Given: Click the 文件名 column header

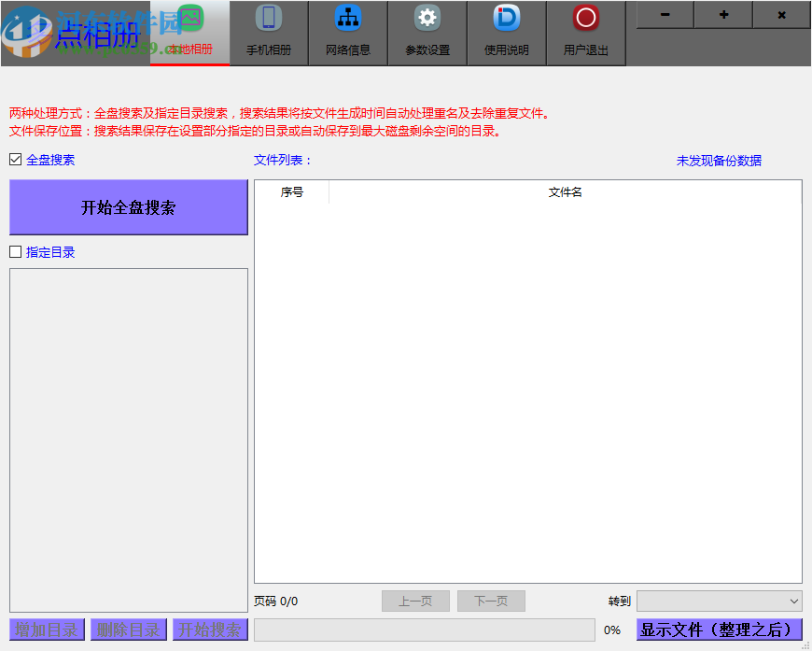Looking at the screenshot, I should (565, 192).
